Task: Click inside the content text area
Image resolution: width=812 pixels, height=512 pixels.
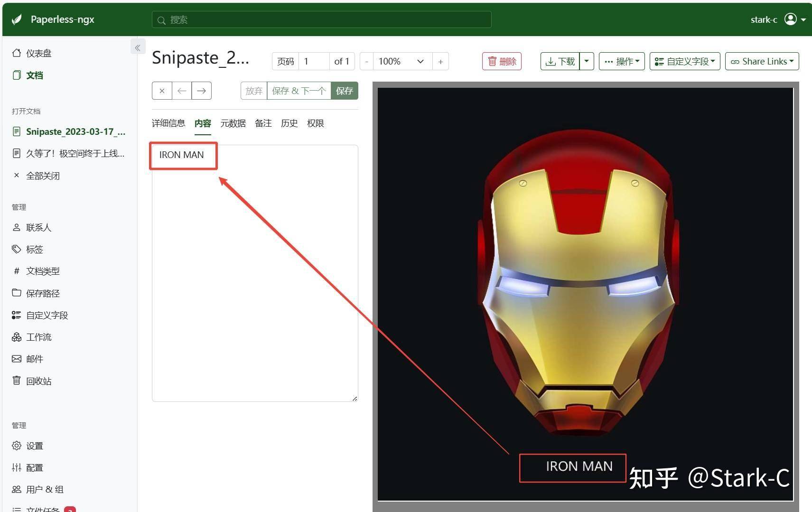Action: coord(255,273)
